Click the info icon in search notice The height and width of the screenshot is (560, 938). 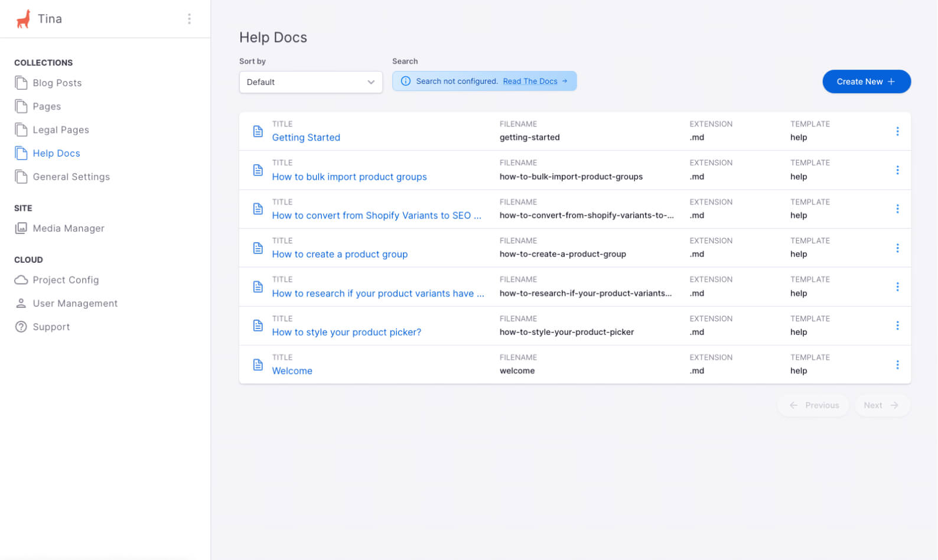click(x=406, y=82)
